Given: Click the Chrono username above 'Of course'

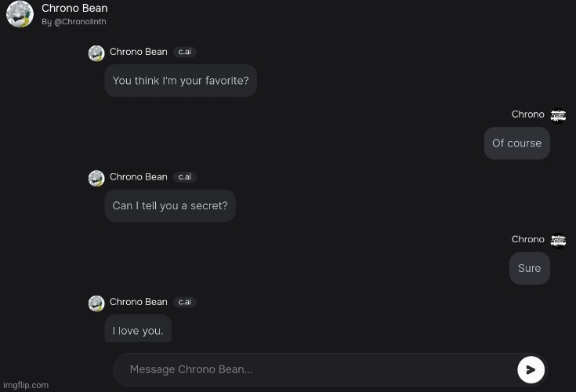Looking at the screenshot, I should (528, 114).
